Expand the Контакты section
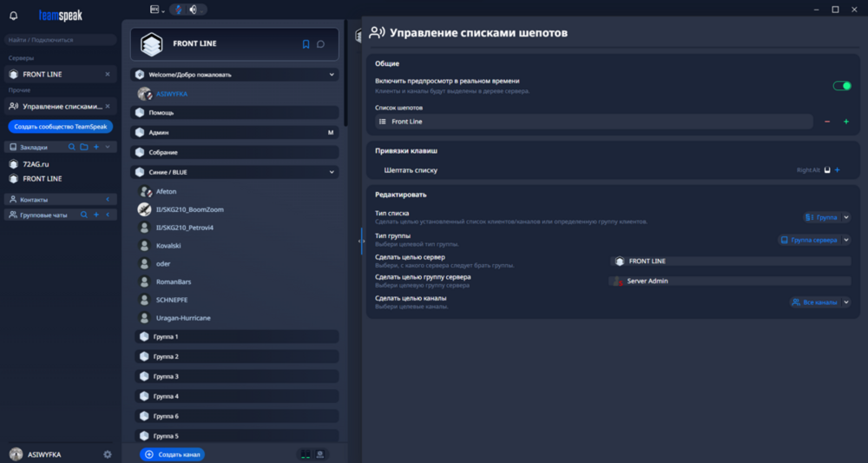Viewport: 868px width, 463px height. tap(108, 200)
